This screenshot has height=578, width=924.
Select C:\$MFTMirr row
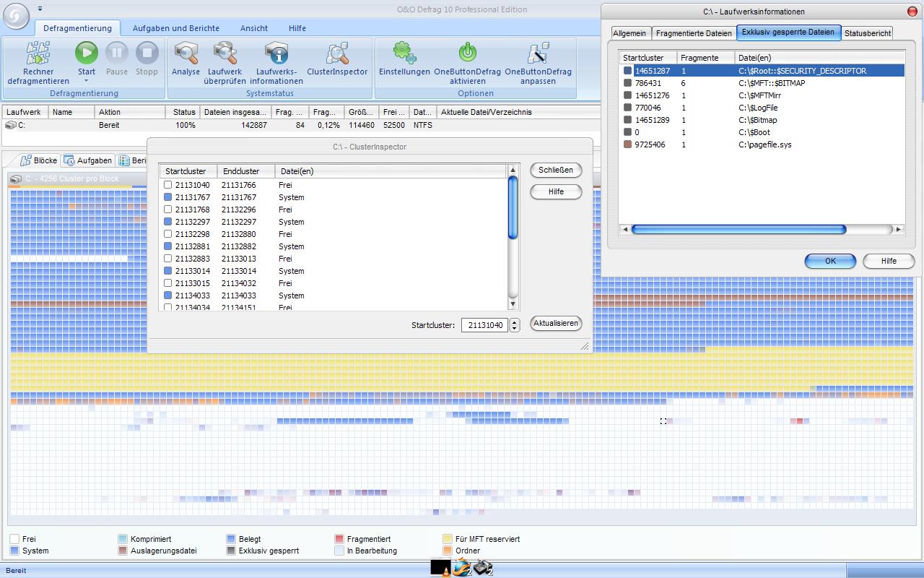point(762,95)
